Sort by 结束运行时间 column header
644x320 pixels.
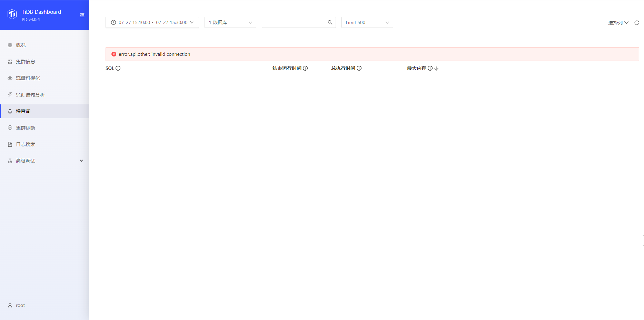pyautogui.click(x=287, y=68)
